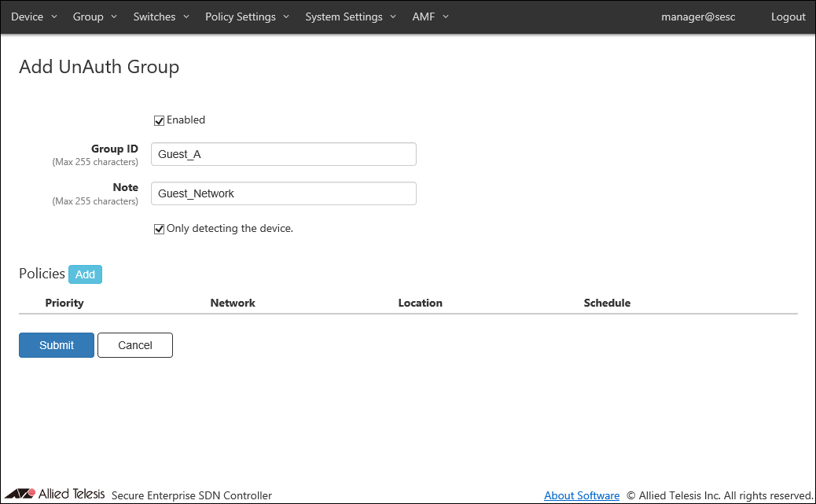
Task: Add a new policy with Add button
Action: (85, 274)
